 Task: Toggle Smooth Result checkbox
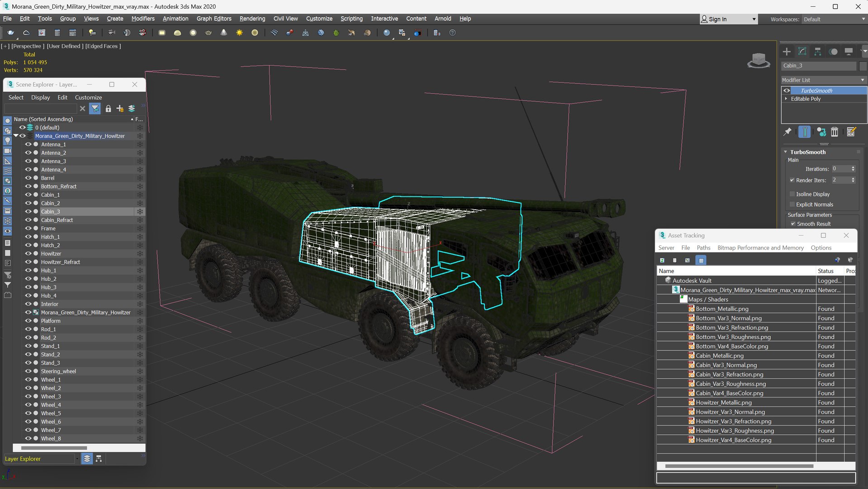(793, 224)
